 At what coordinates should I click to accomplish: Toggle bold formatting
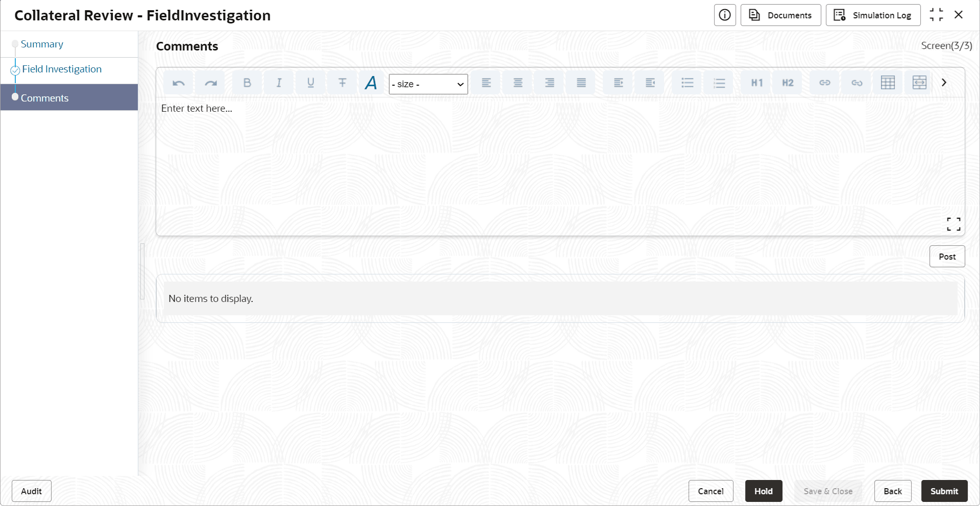click(x=247, y=83)
